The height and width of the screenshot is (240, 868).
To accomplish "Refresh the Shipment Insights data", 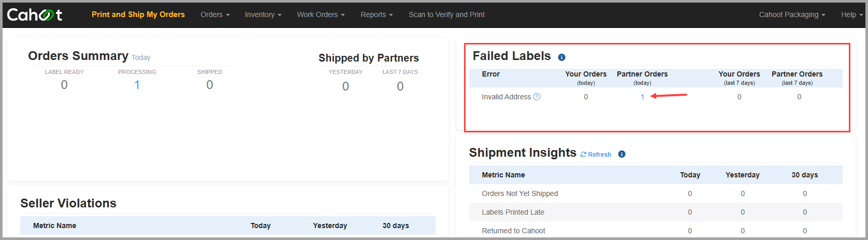I will coord(596,154).
